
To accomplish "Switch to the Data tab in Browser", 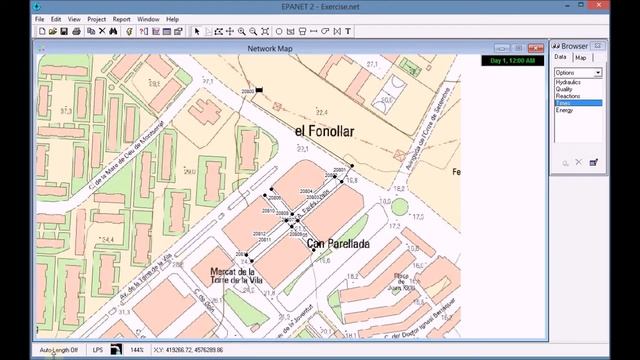I will point(560,57).
